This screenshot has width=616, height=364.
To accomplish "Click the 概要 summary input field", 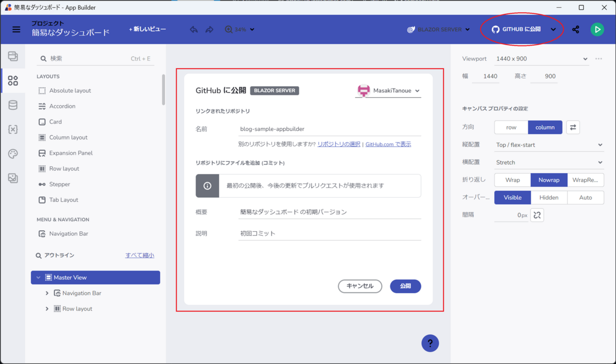I will click(330, 212).
